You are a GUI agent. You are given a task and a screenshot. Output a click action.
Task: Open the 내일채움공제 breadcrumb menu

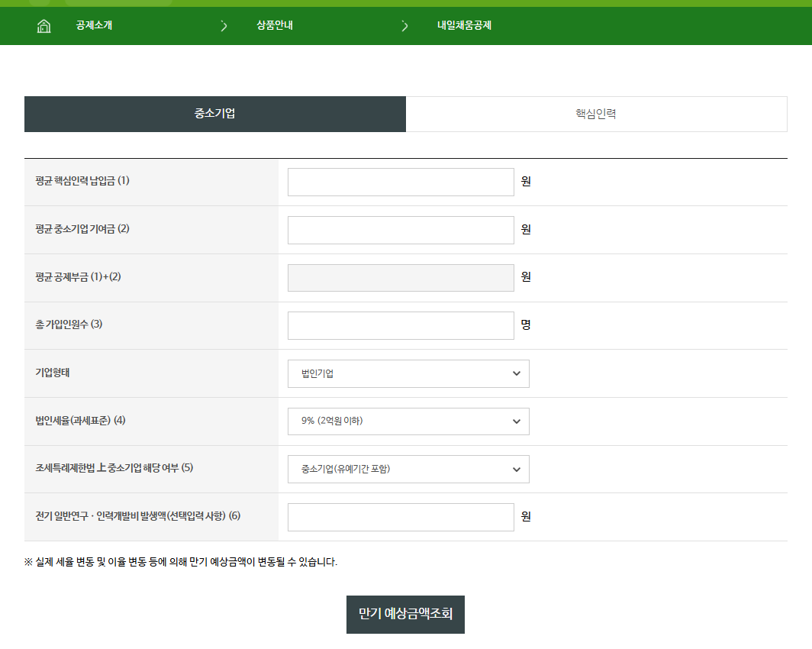click(x=464, y=25)
